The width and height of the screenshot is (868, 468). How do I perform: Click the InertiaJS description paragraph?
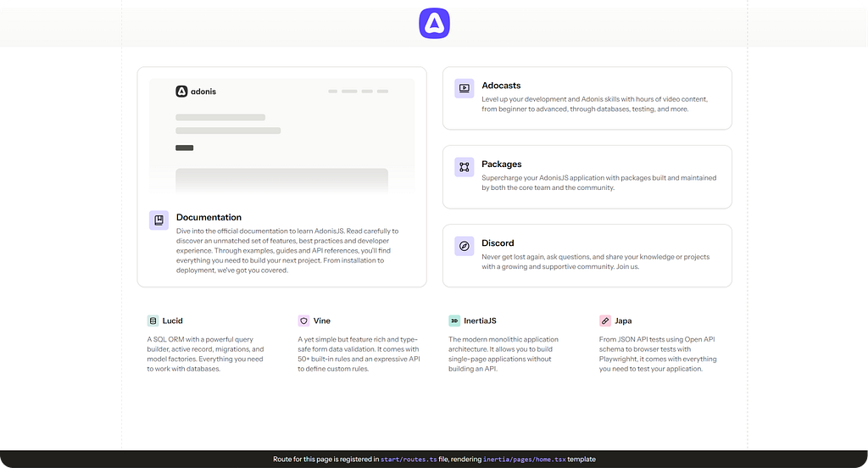click(504, 354)
